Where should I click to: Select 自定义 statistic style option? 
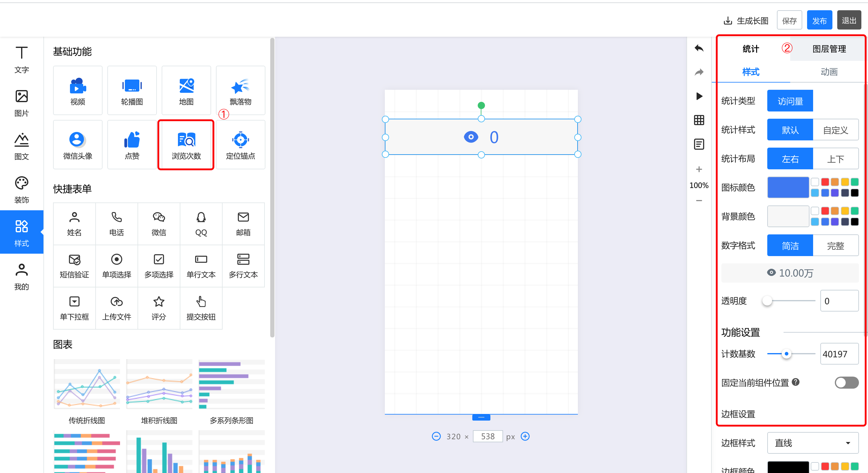pos(835,130)
